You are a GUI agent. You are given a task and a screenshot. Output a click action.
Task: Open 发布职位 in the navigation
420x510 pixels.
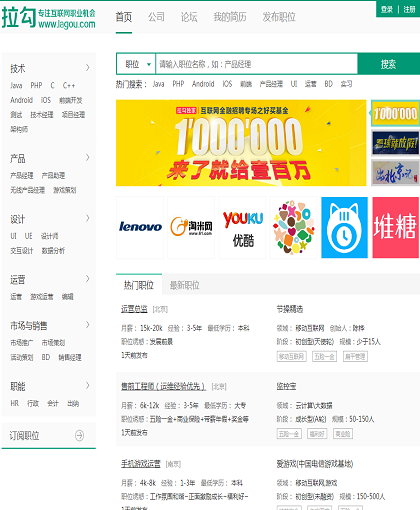(x=279, y=17)
